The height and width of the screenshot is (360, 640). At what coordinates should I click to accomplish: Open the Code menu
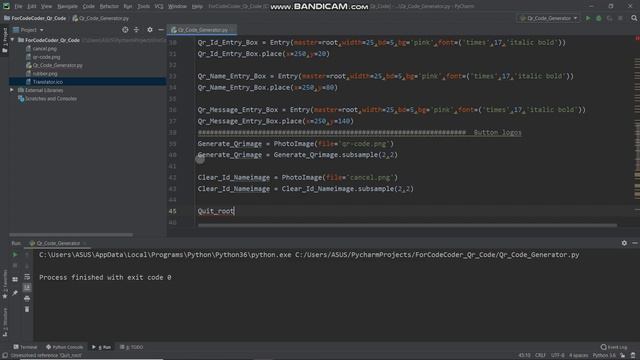pyautogui.click(x=88, y=7)
